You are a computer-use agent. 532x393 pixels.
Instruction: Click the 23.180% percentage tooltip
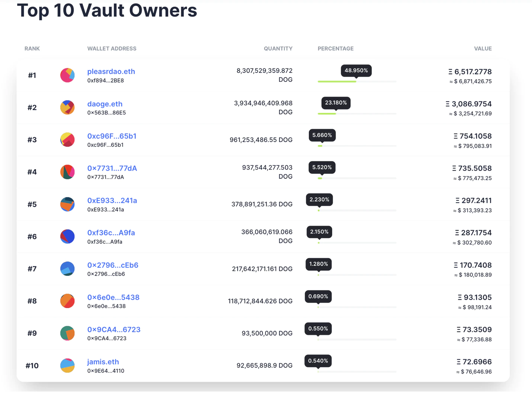336,103
